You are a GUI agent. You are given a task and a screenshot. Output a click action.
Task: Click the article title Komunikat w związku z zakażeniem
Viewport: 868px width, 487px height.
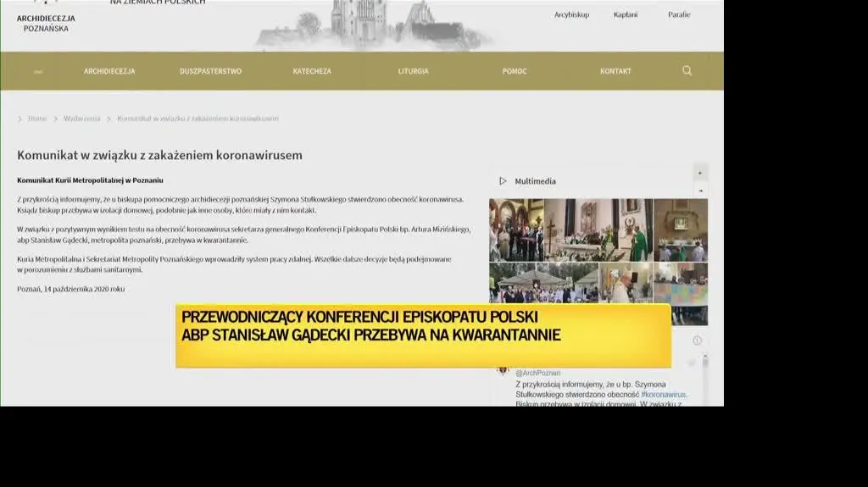point(159,155)
